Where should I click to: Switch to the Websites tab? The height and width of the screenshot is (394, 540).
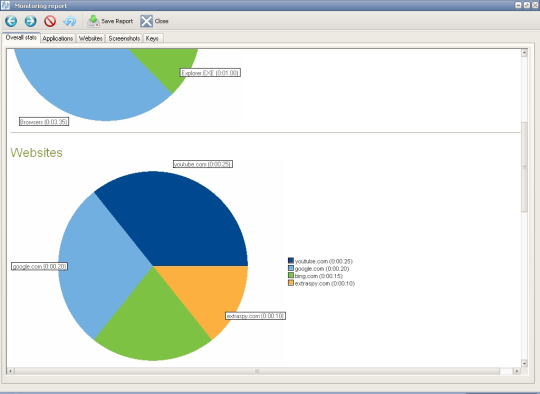[91, 38]
